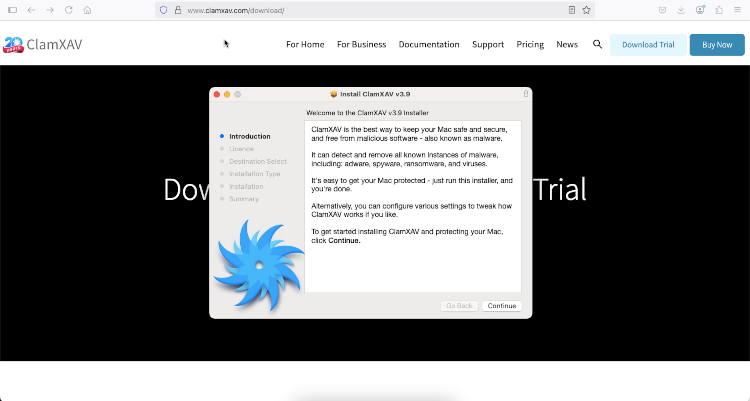Select the Summary installer step
Image resolution: width=750 pixels, height=401 pixels.
pyautogui.click(x=243, y=199)
